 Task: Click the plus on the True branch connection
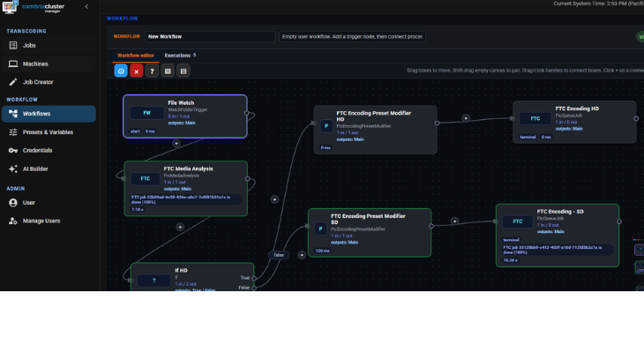274,199
